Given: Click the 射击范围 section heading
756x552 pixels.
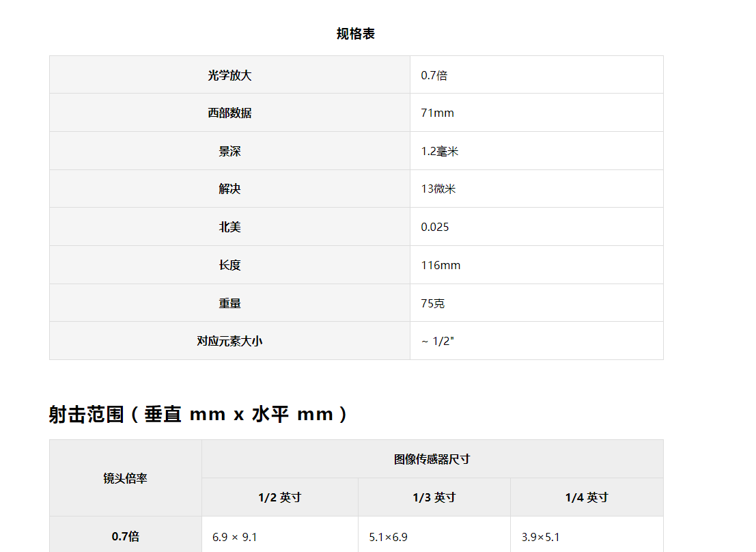Looking at the screenshot, I should point(199,414).
